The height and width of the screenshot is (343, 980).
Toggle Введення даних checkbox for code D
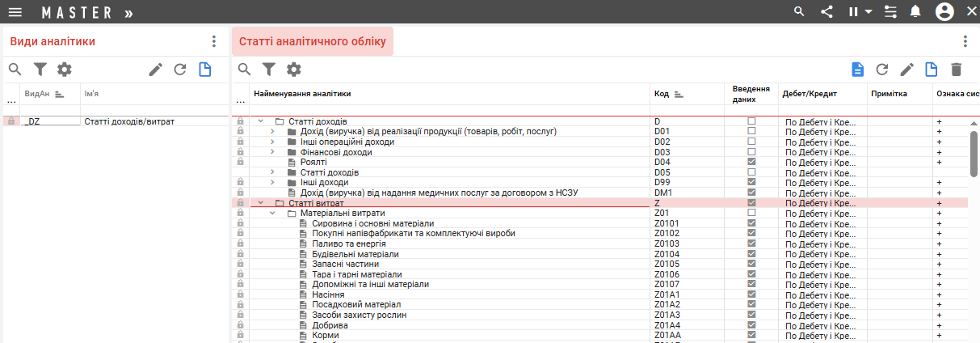point(751,121)
